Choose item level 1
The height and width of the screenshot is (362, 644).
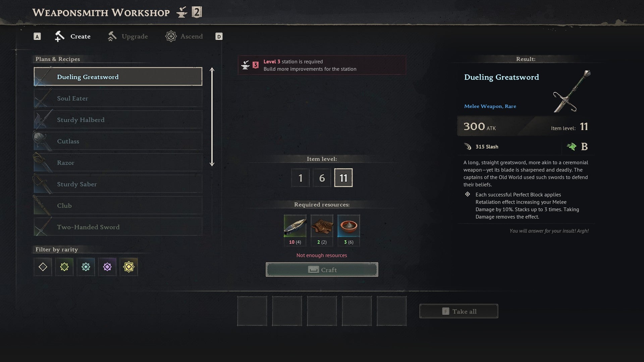click(301, 178)
